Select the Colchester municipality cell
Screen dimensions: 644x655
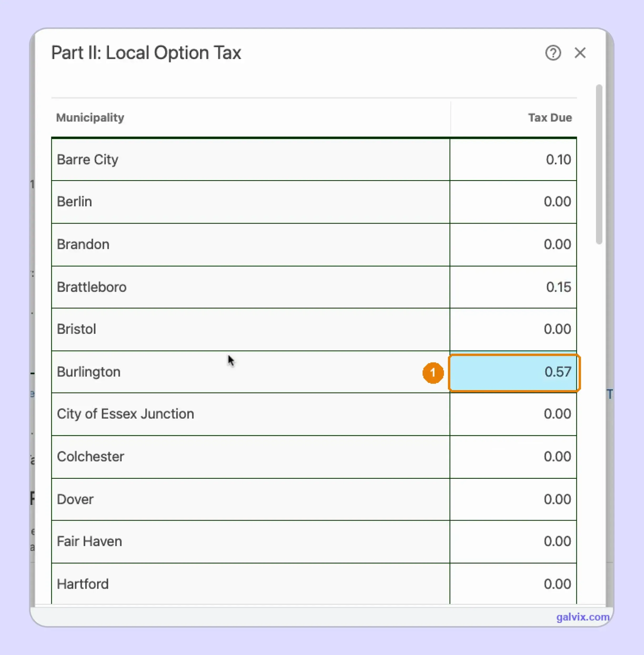pyautogui.click(x=251, y=457)
